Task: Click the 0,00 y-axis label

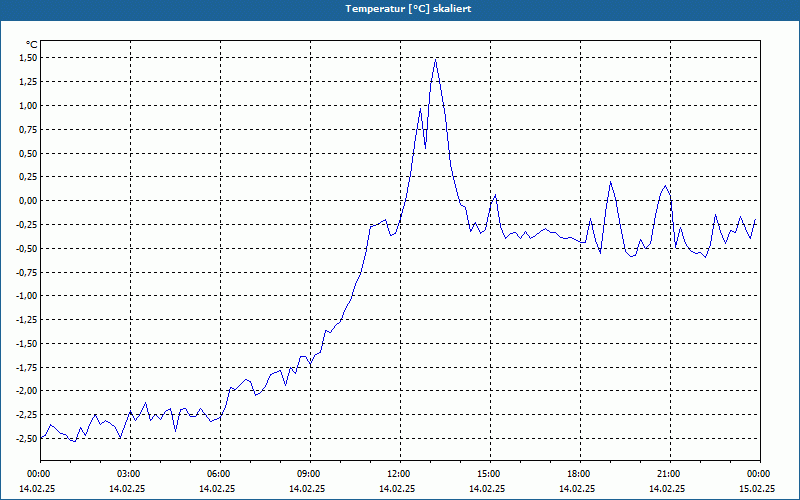Action: 28,201
